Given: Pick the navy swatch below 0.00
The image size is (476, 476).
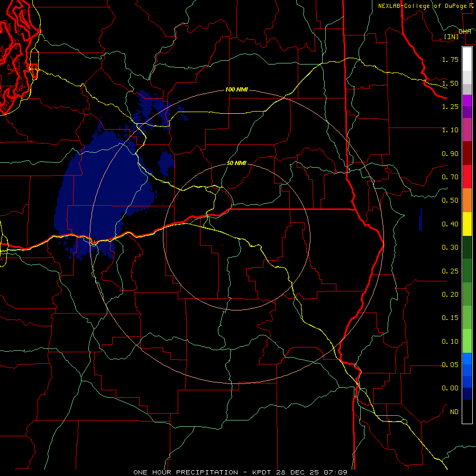Looking at the screenshot, I should pos(467,393).
